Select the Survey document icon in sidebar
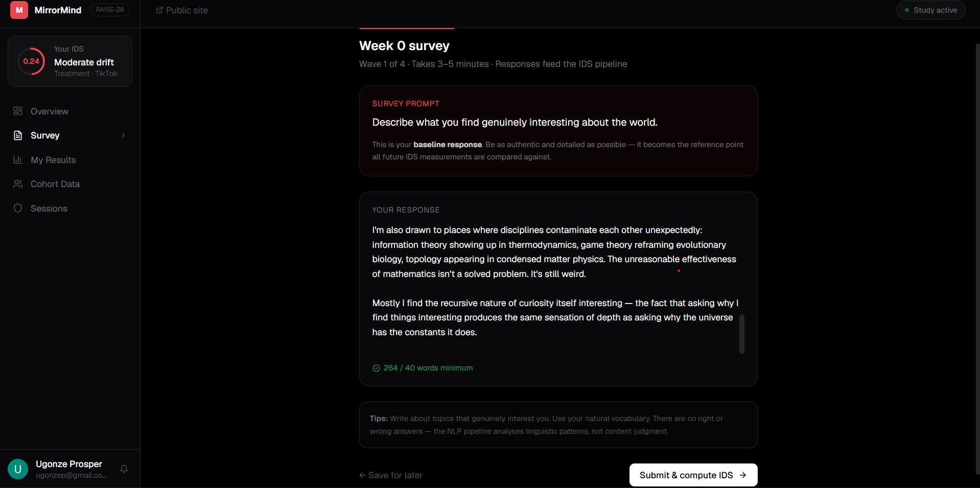 (18, 135)
